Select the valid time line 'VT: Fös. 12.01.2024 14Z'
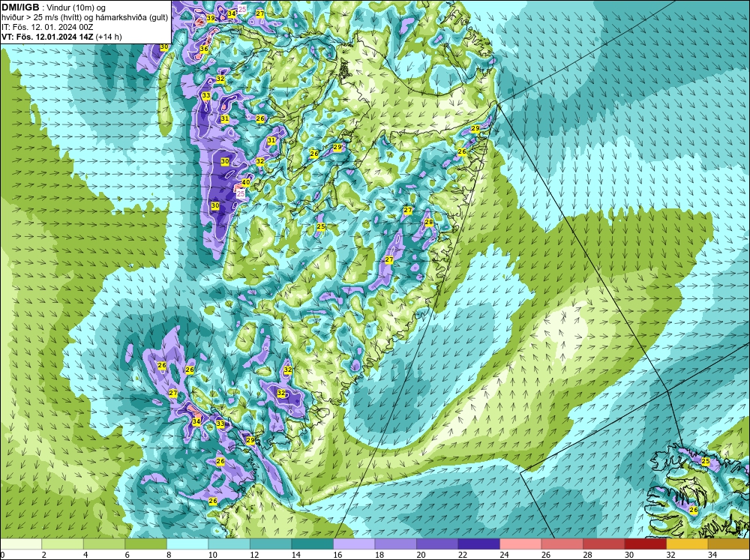Screen dimensions: 750x560 coord(47,37)
